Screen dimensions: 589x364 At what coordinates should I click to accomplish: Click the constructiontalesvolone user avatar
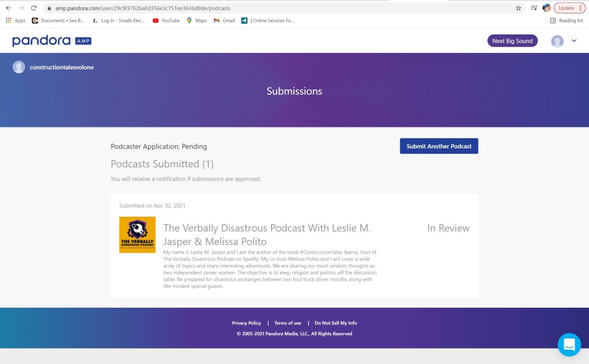pyautogui.click(x=19, y=67)
